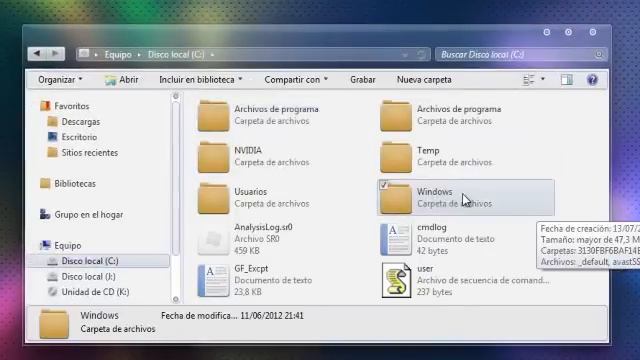Select the Usuarios folder icon
Image resolution: width=640 pixels, height=360 pixels.
point(213,199)
